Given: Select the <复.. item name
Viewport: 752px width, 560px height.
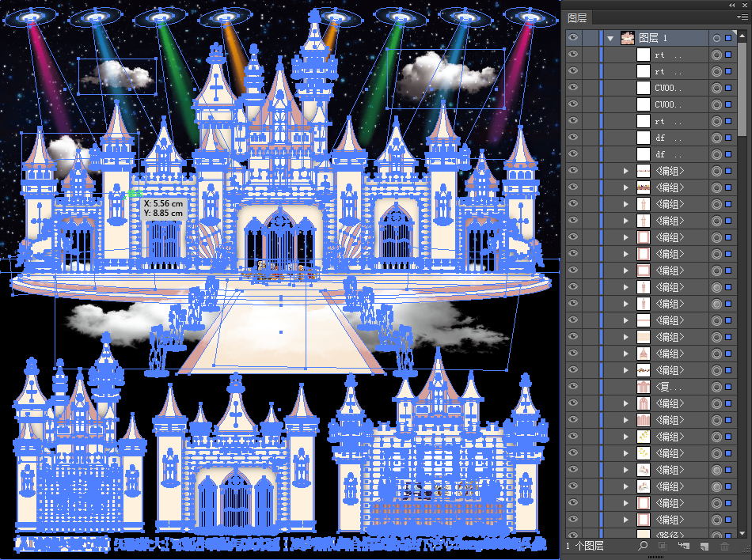Looking at the screenshot, I should tap(668, 387).
